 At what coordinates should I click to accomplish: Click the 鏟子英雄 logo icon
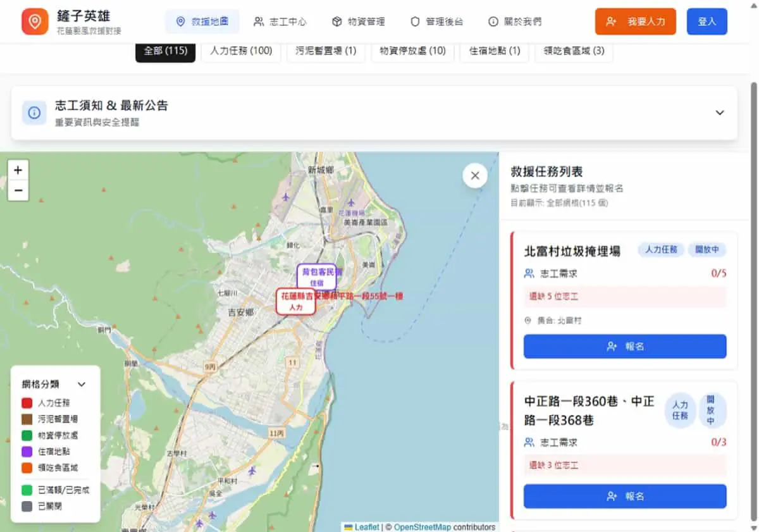[35, 22]
